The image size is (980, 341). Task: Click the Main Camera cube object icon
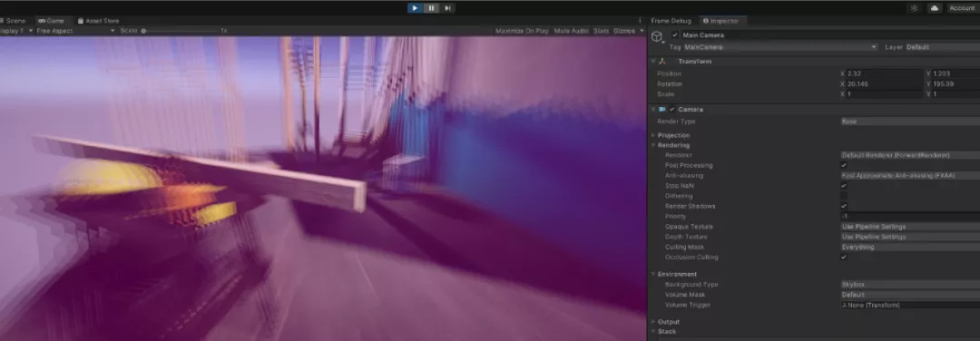coord(657,37)
